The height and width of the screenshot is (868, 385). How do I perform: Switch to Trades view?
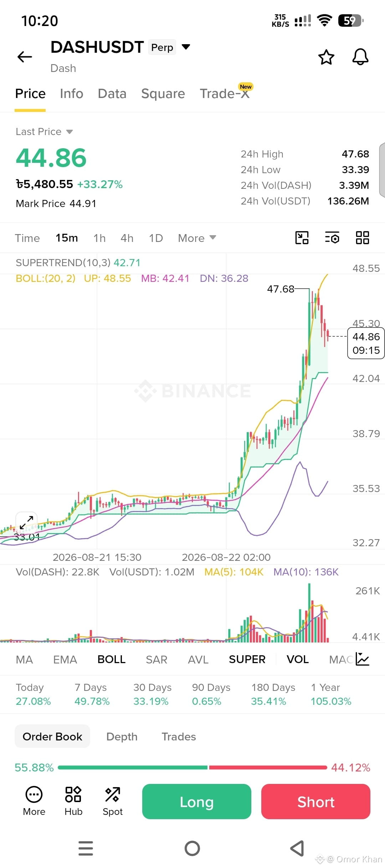pos(179,737)
